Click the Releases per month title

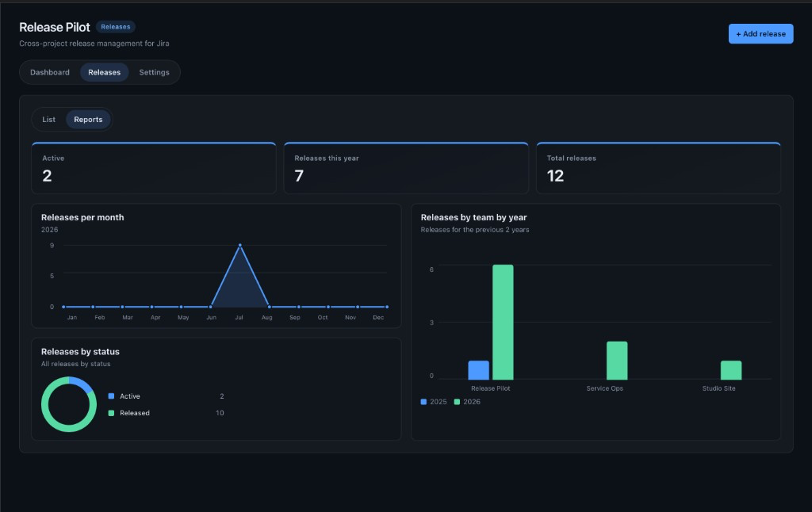pyautogui.click(x=82, y=217)
